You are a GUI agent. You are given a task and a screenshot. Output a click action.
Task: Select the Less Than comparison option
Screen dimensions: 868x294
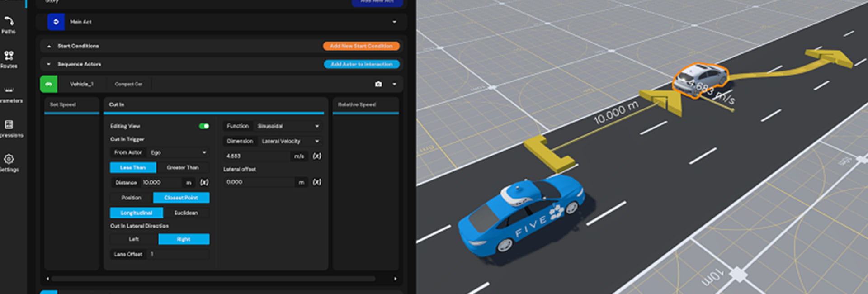tap(133, 167)
